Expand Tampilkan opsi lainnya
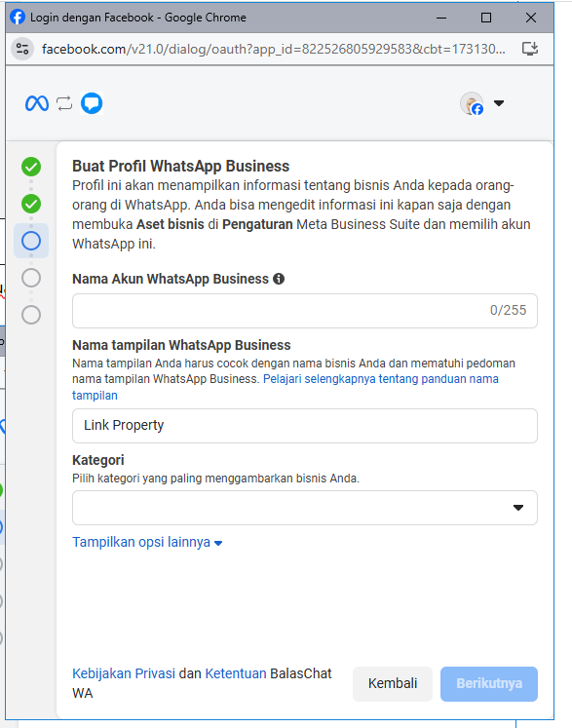Screen dimensions: 572x728 tap(147, 542)
